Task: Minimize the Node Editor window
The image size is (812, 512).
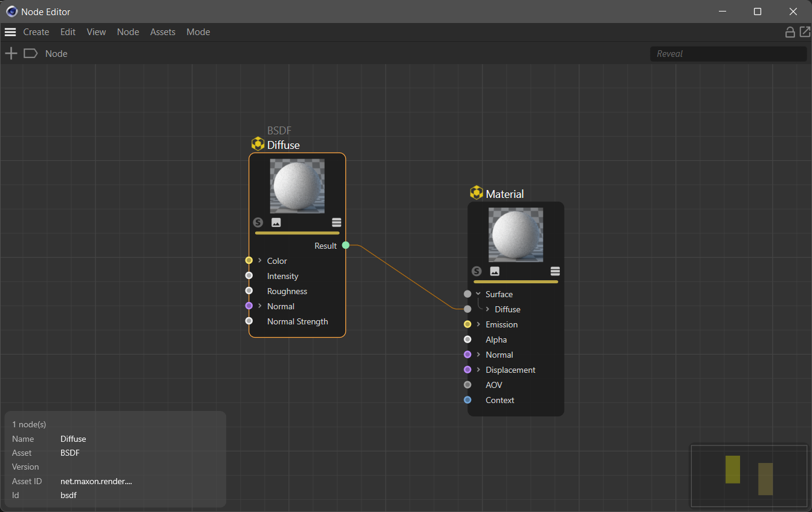Action: coord(721,11)
